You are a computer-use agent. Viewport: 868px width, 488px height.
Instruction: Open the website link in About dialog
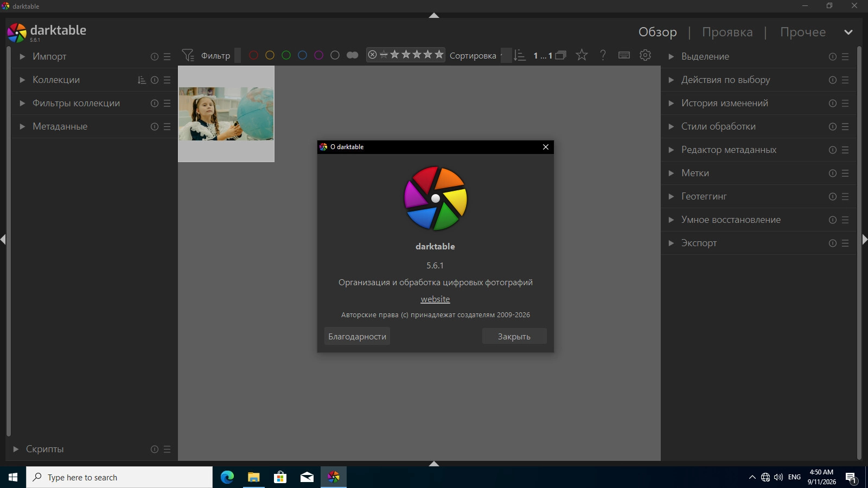coord(435,299)
